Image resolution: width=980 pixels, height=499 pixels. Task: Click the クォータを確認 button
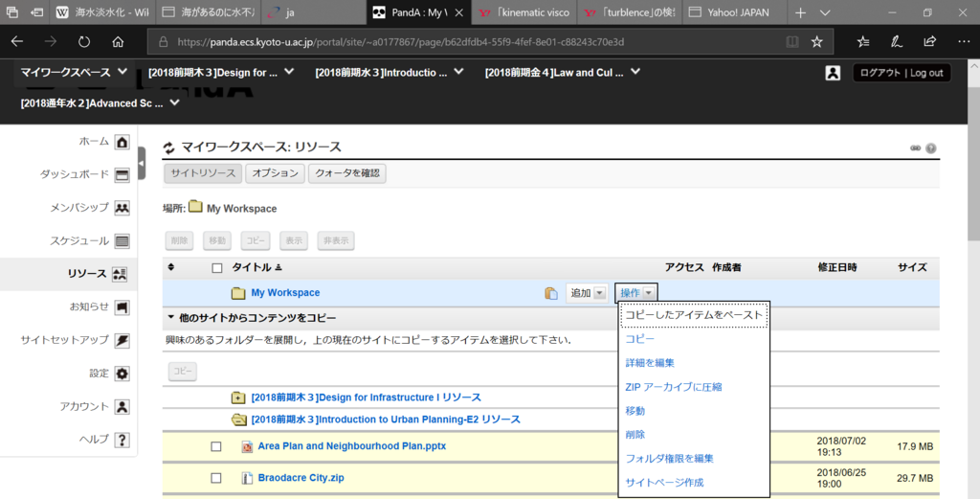pos(346,173)
